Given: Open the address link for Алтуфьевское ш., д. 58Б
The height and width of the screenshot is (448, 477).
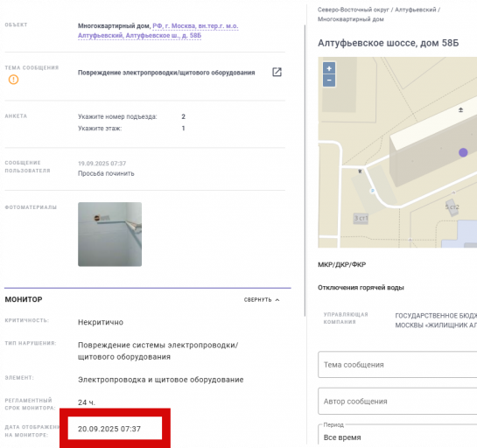Looking at the screenshot, I should [x=158, y=31].
